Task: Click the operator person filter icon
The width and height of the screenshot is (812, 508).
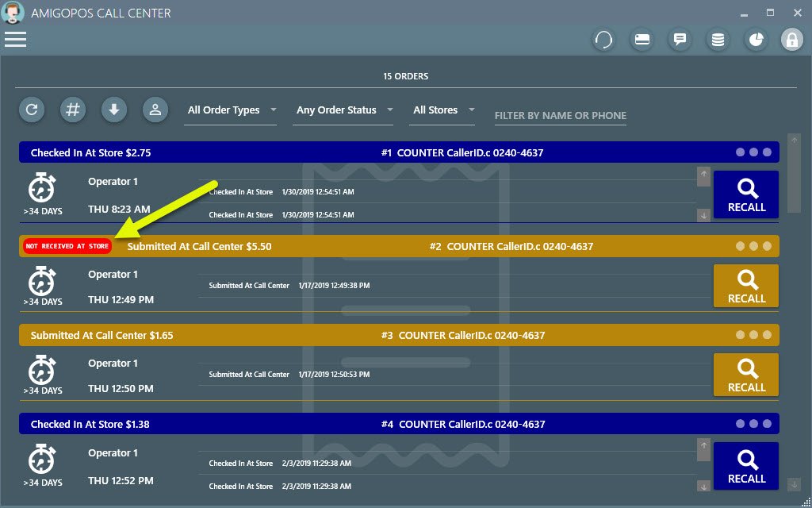Action: point(155,110)
